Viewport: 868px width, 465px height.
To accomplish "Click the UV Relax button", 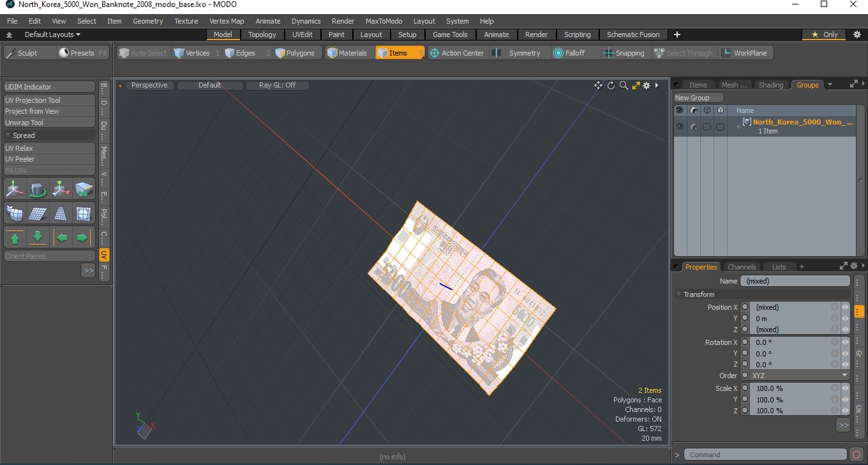I will (x=49, y=148).
